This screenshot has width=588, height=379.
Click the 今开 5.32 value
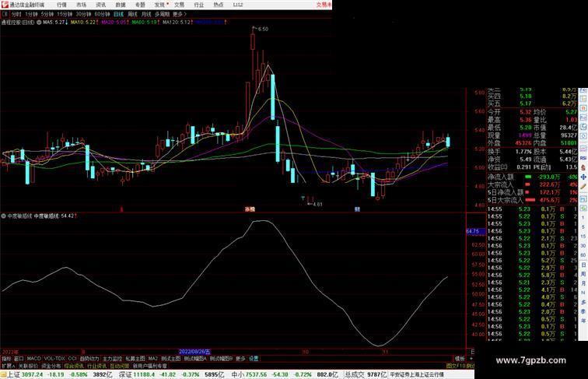[525, 112]
